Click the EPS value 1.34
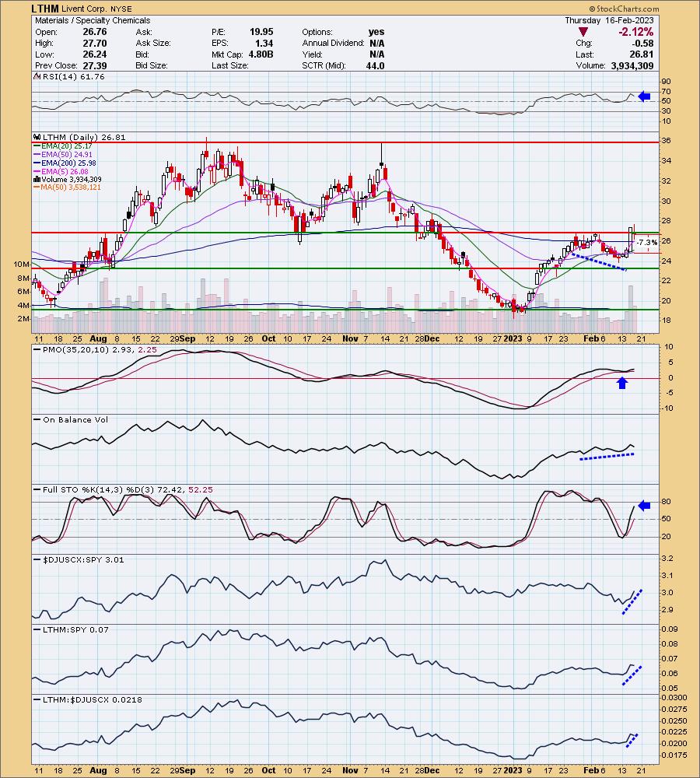The height and width of the screenshot is (778, 700). (264, 43)
